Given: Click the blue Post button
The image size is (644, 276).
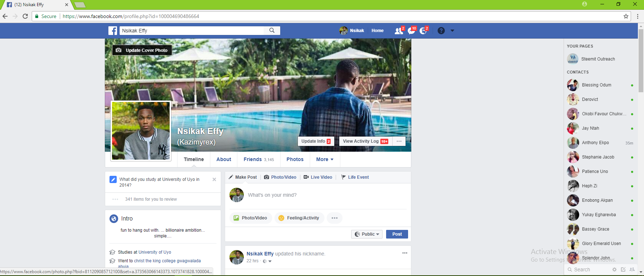Looking at the screenshot, I should [x=397, y=234].
